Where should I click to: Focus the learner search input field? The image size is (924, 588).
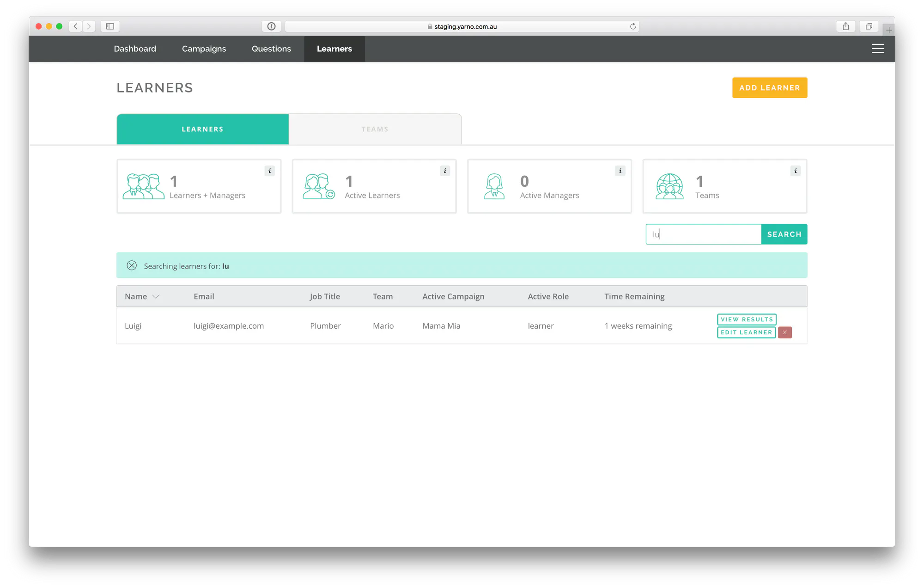point(703,234)
